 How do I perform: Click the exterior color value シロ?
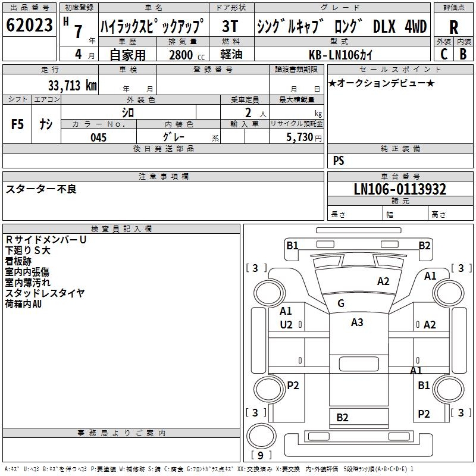(x=128, y=112)
